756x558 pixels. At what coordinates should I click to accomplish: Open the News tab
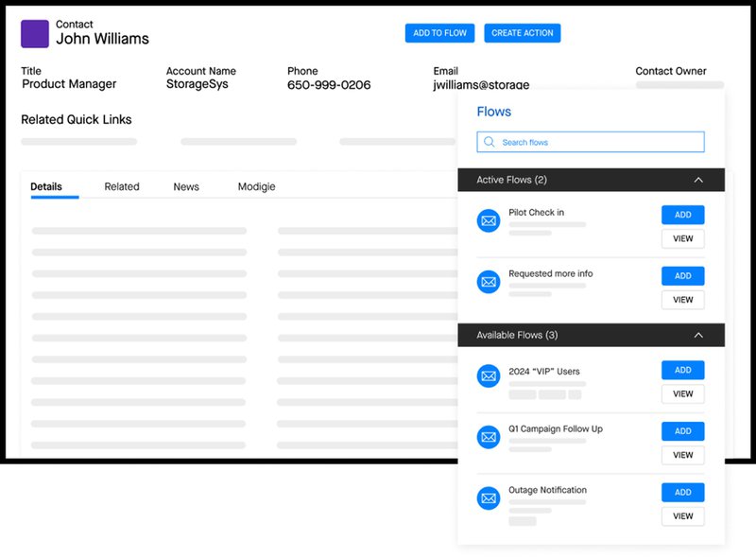point(186,187)
